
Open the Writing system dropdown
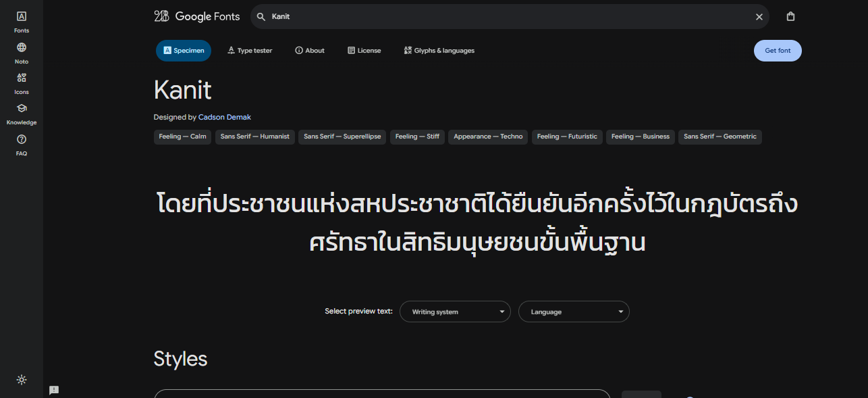point(456,312)
